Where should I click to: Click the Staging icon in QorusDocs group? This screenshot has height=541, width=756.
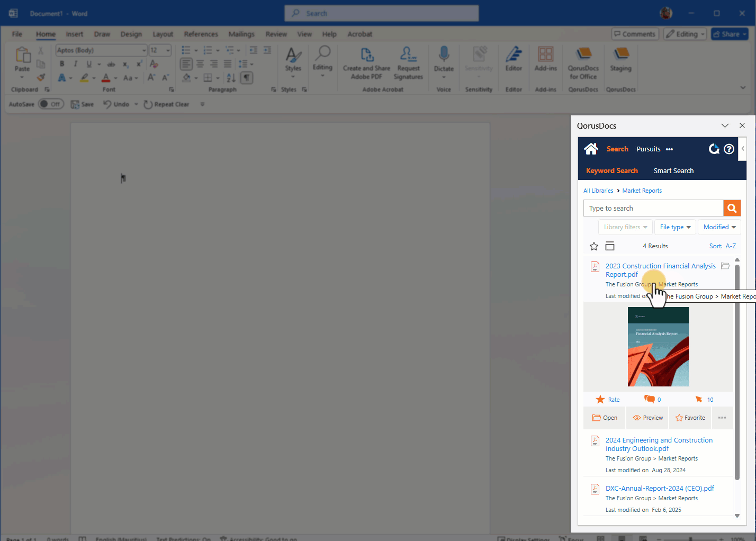[x=621, y=54]
